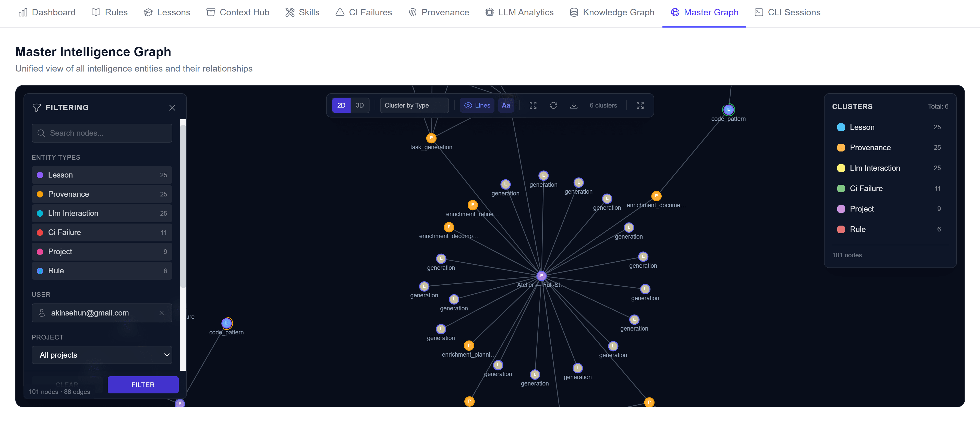Click the download graph icon
This screenshot has height=421, width=980.
coord(574,106)
